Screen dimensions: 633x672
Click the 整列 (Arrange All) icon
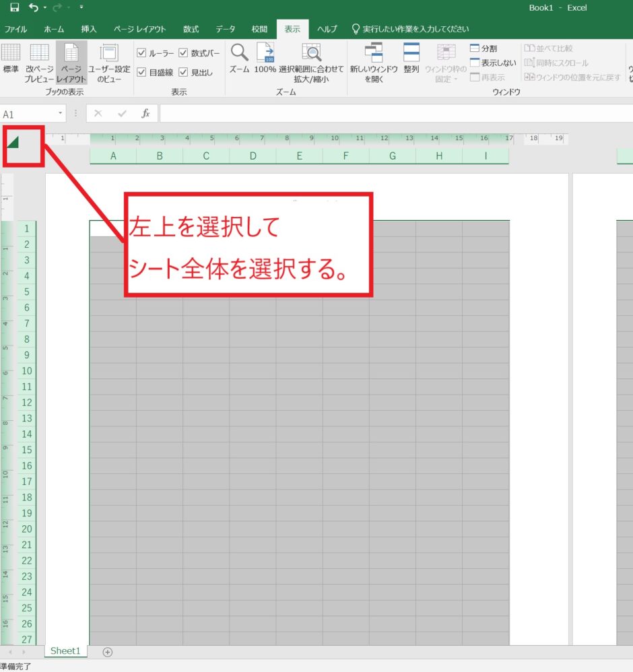(x=411, y=59)
